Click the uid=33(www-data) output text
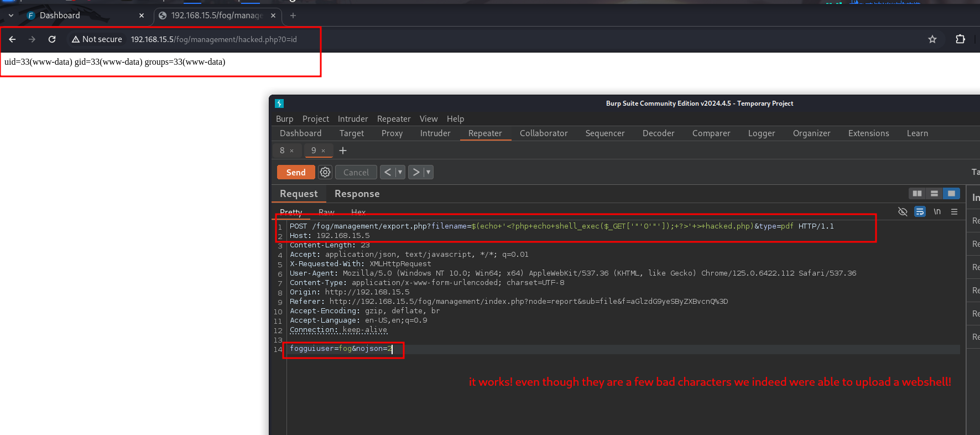980x435 pixels. [x=115, y=62]
